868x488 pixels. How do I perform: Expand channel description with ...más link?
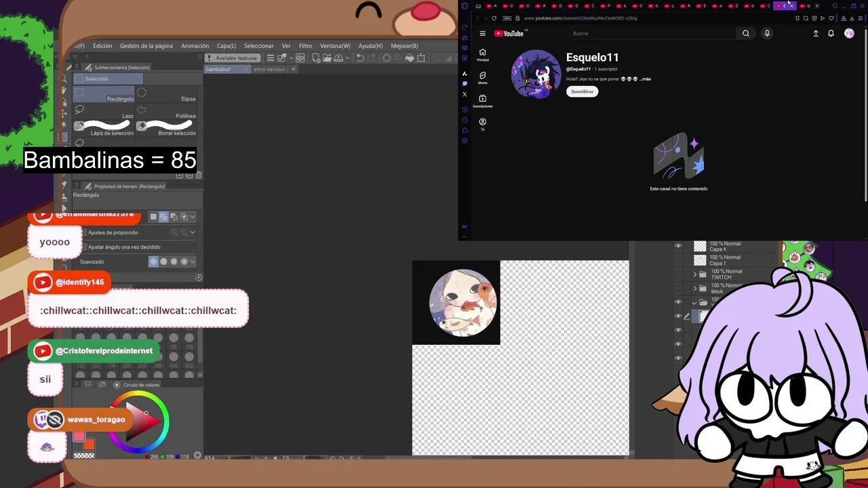645,79
